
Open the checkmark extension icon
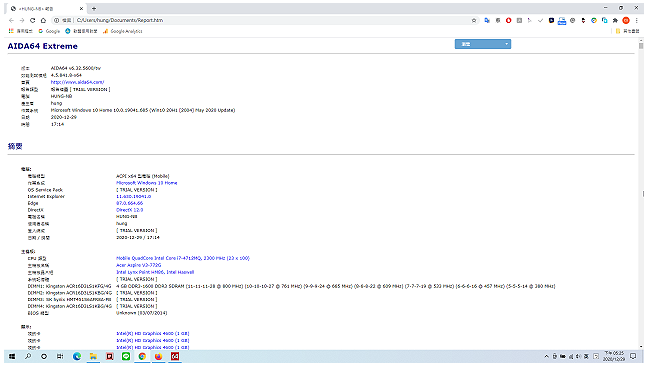pos(540,20)
